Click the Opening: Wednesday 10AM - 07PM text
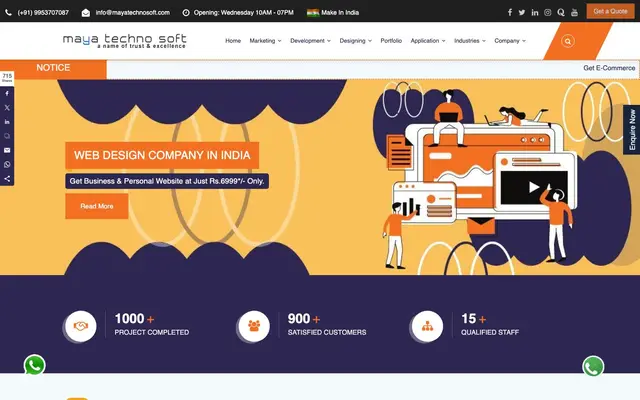This screenshot has height=400, width=640. [x=244, y=13]
